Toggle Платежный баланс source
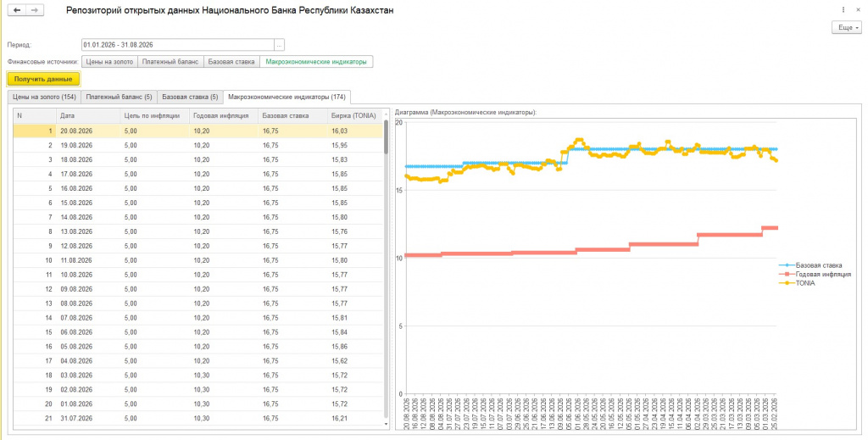868x440 pixels. click(170, 62)
